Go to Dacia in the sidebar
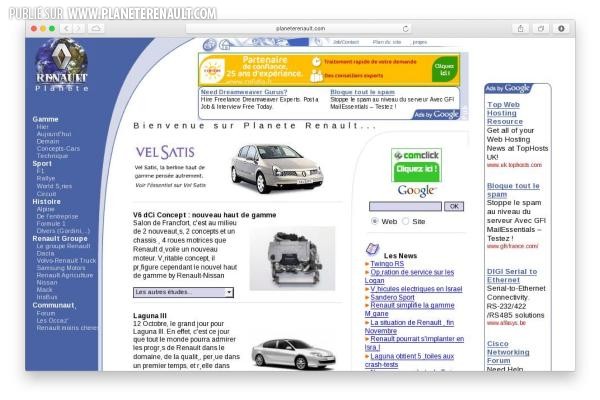Viewport: 600px width, 400px height. [45, 253]
